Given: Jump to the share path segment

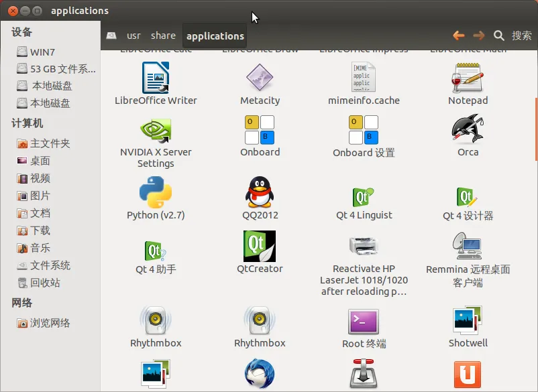Looking at the screenshot, I should pyautogui.click(x=163, y=36).
